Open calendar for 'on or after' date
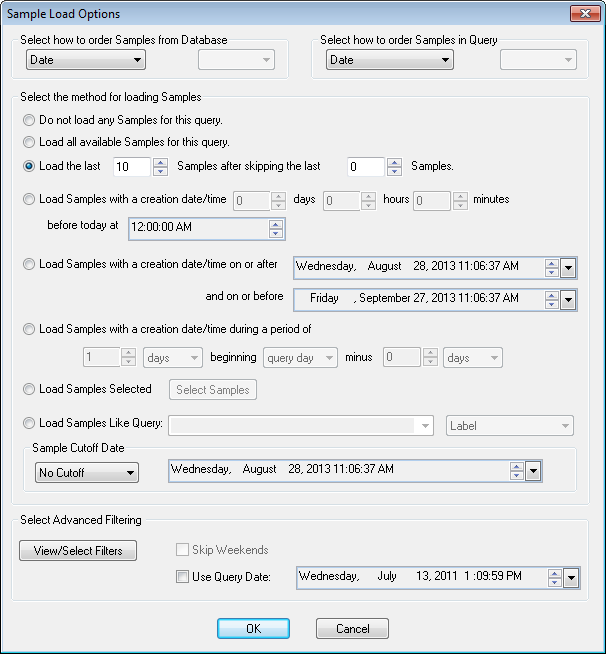The width and height of the screenshot is (606, 654). (569, 267)
